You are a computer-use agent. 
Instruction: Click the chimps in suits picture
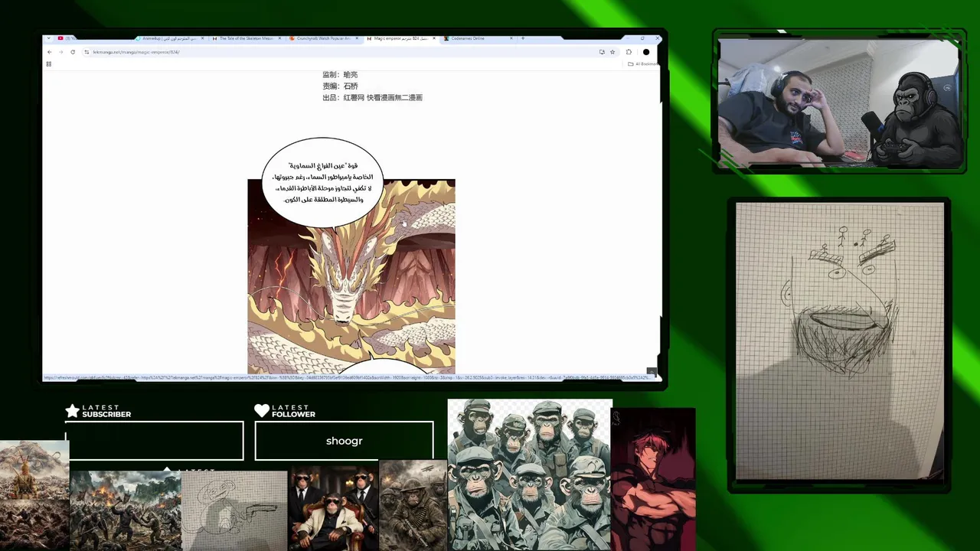334,508
